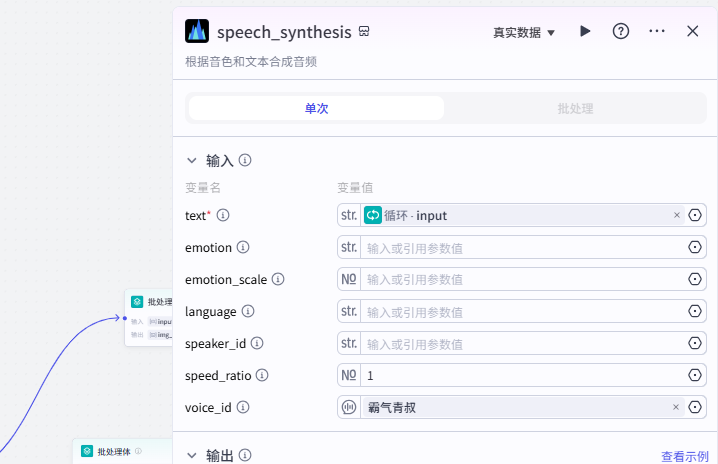Click the info icon next to emotion
This screenshot has height=464, width=718.
[x=243, y=247]
